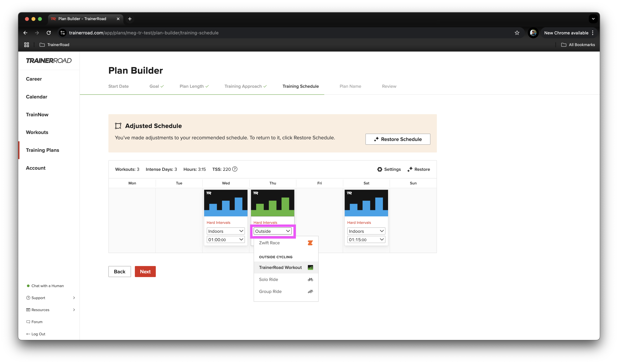Open Saturday's Indoors location dropdown
618x364 pixels.
point(366,231)
